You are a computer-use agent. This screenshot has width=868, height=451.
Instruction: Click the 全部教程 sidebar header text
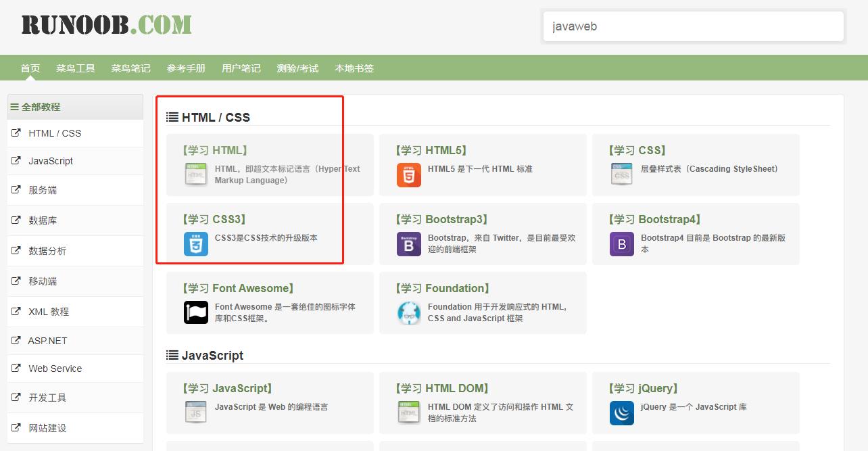coord(41,107)
